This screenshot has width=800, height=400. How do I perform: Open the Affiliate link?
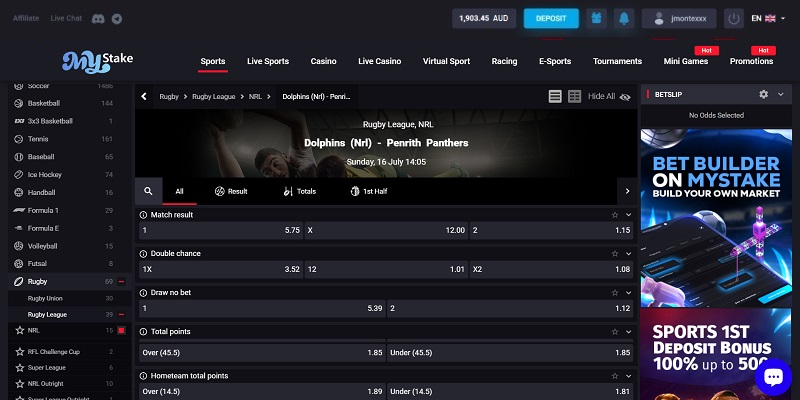coord(26,18)
